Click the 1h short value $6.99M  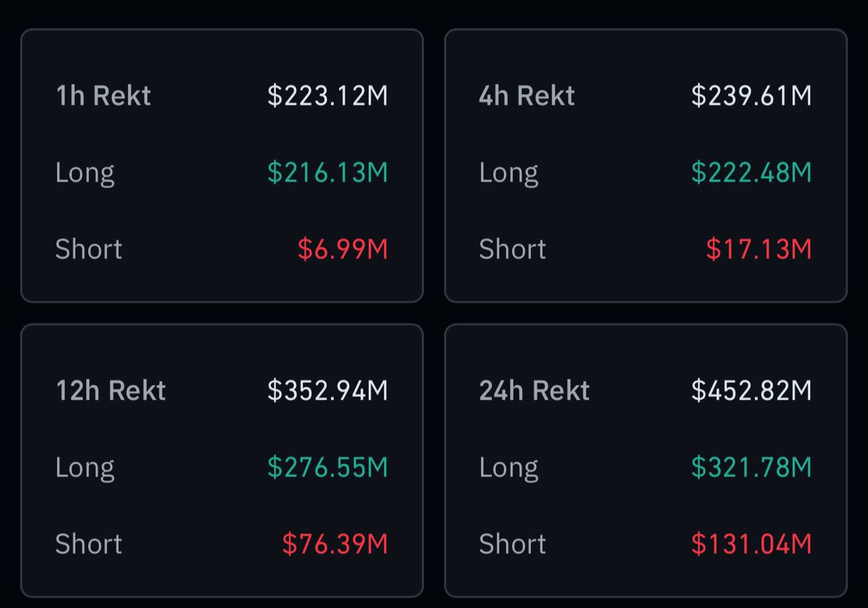[x=342, y=249]
